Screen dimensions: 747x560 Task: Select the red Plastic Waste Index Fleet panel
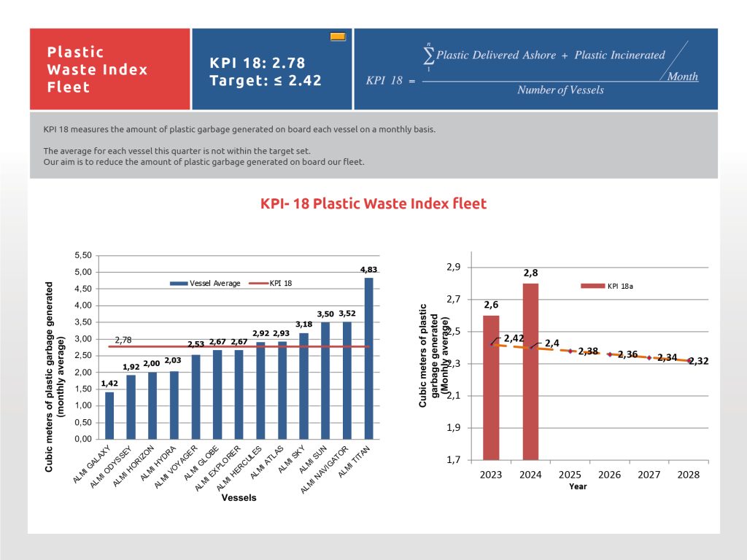pos(109,69)
